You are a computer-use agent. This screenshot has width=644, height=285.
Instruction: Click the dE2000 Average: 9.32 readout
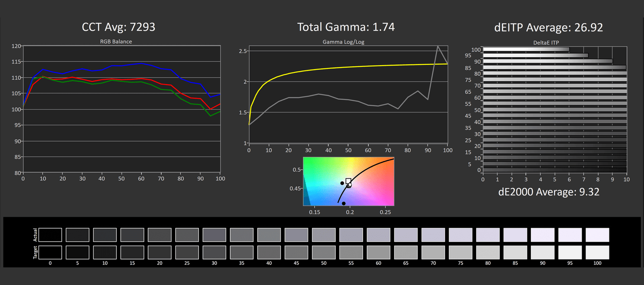(x=549, y=192)
